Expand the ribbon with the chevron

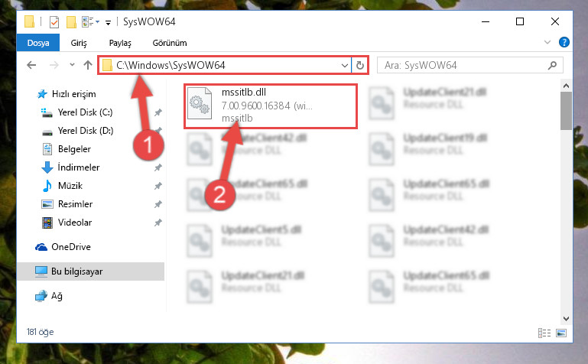pyautogui.click(x=547, y=42)
